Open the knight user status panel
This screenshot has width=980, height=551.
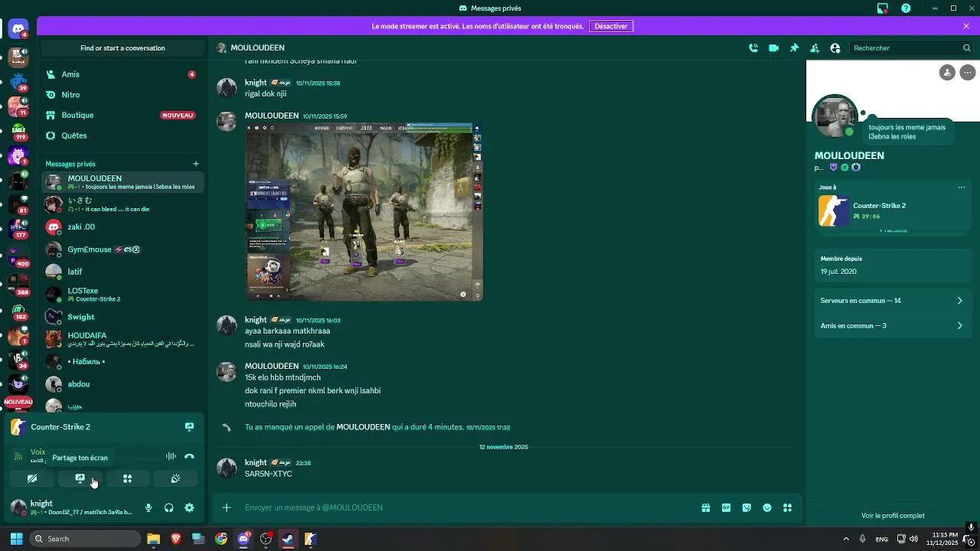73,507
